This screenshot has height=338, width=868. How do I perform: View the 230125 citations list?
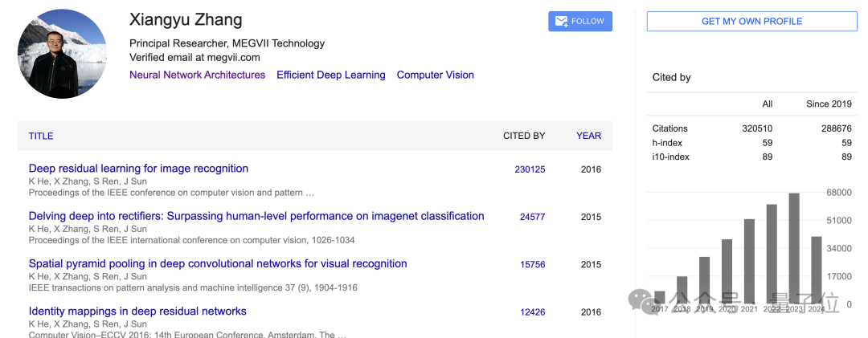(x=530, y=169)
